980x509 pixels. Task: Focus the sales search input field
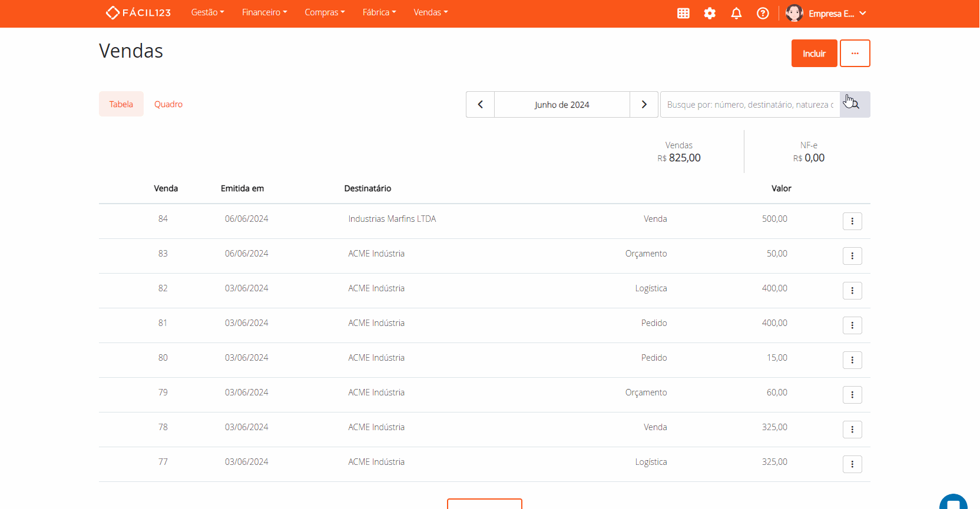pyautogui.click(x=750, y=105)
